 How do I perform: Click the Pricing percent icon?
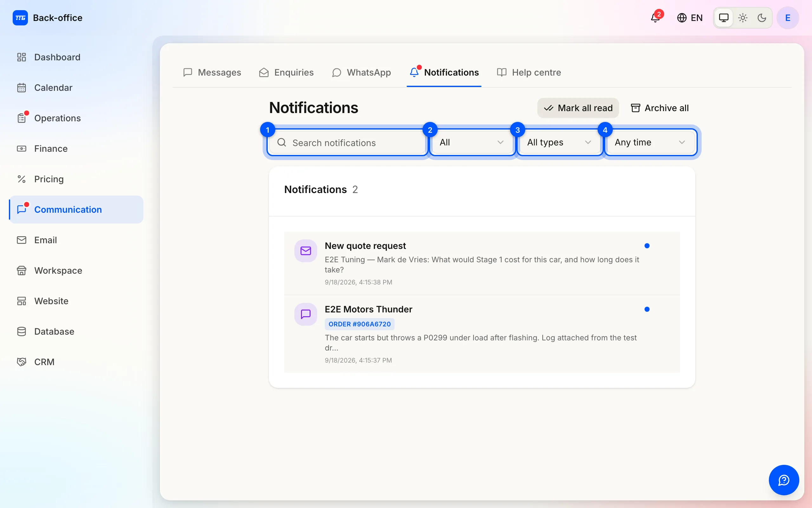coord(22,179)
